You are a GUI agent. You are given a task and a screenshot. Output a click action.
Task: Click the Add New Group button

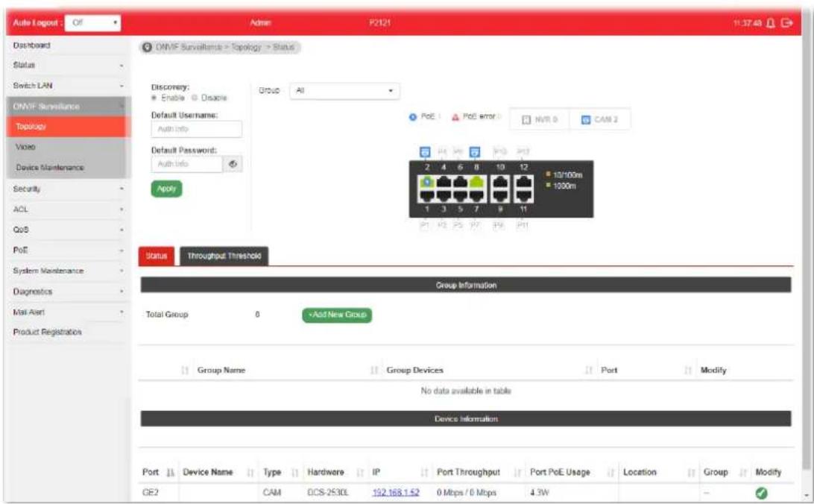click(338, 315)
